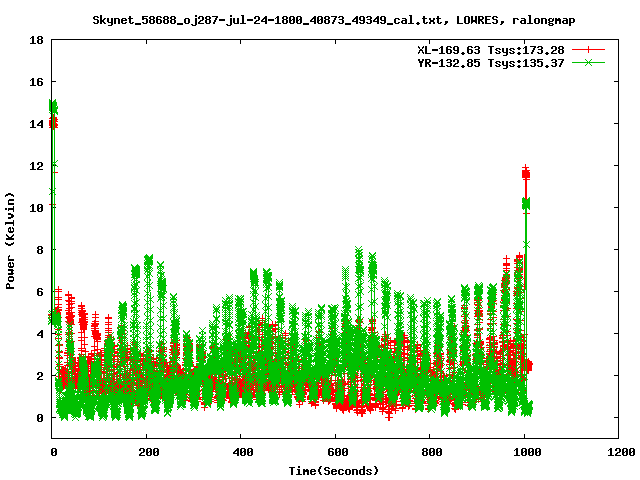Click the y-axis tick label 2
The width and height of the screenshot is (640, 480).
[x=40, y=376]
